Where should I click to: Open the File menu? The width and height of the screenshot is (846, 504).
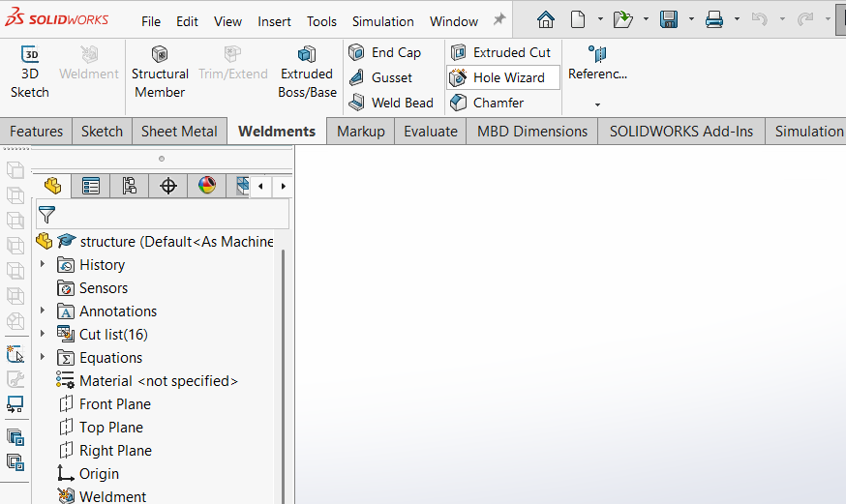coord(151,21)
